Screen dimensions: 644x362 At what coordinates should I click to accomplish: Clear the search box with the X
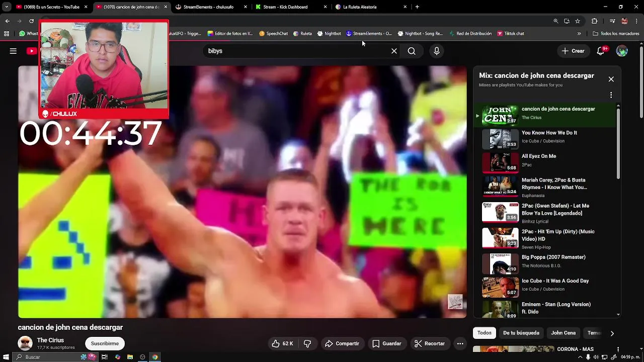[394, 51]
